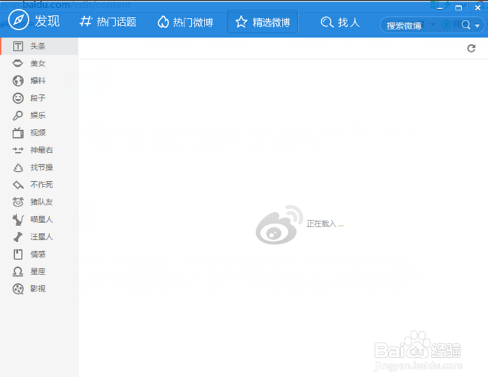Select the 喵星人 cat icon category
The height and width of the screenshot is (377, 488).
pyautogui.click(x=18, y=219)
